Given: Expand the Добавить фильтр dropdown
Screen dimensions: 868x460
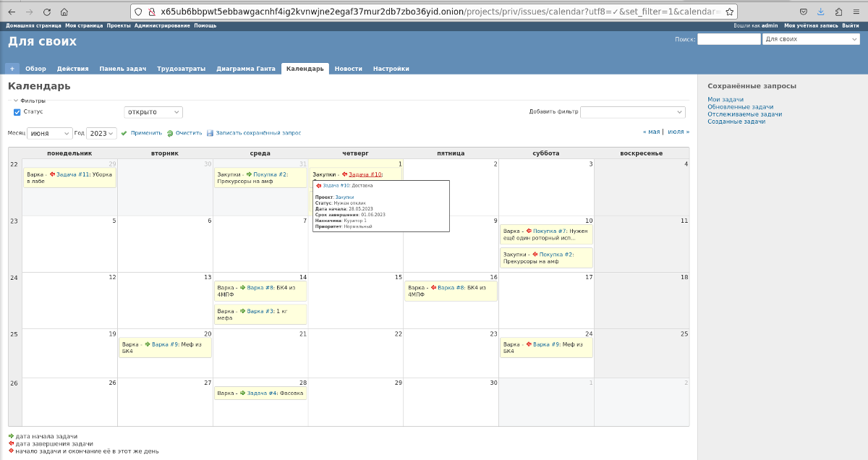Looking at the screenshot, I should (x=632, y=112).
